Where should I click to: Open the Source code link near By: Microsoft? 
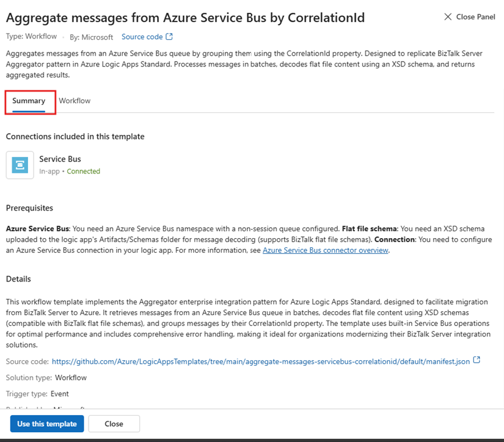click(142, 37)
